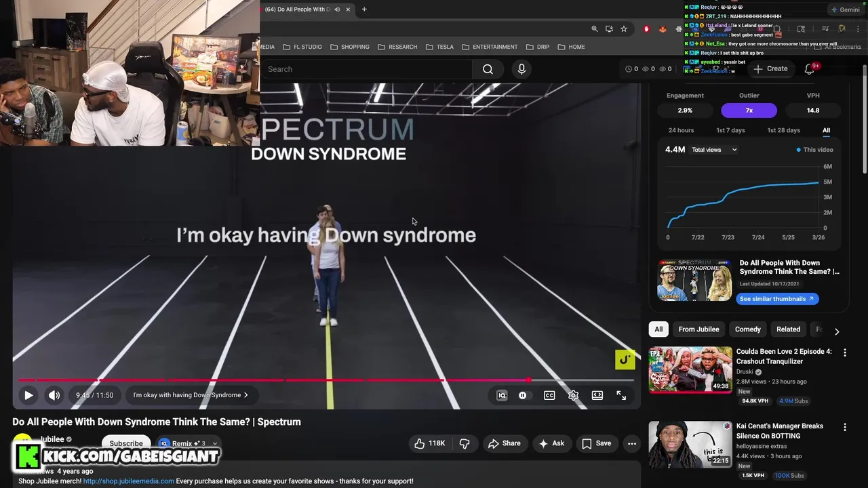Open the TESLA bookmarks folder
Viewport: 868px width, 488px height.
point(439,47)
